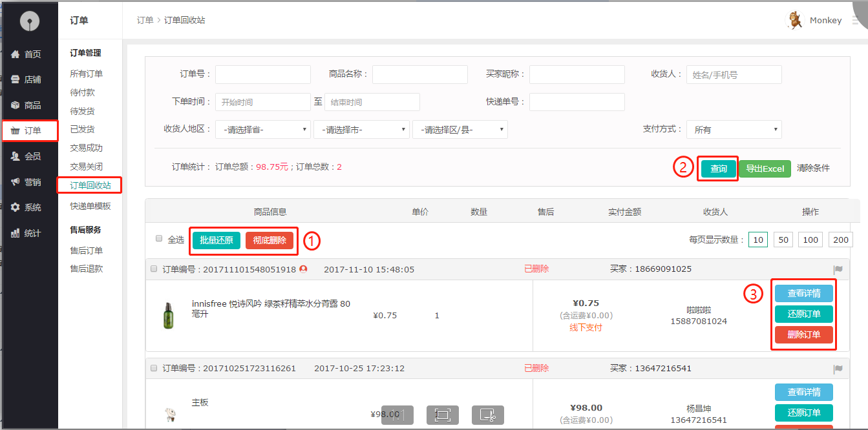Toggle the select all (全选) checkbox
868x430 pixels.
[x=159, y=239]
